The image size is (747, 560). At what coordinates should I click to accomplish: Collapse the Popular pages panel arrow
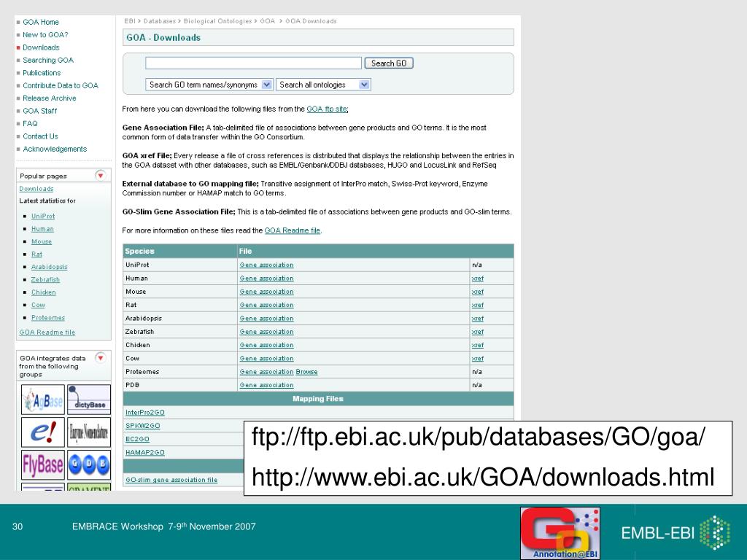point(101,175)
